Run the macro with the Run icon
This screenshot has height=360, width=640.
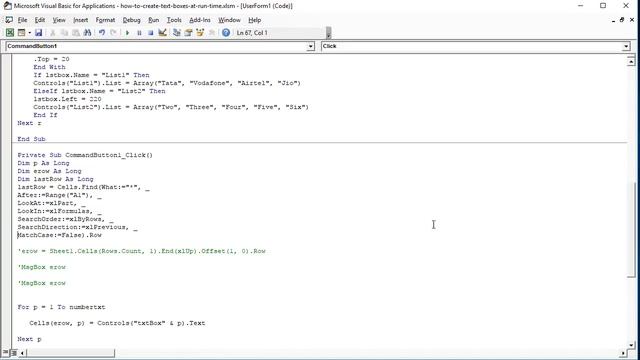pos(127,33)
